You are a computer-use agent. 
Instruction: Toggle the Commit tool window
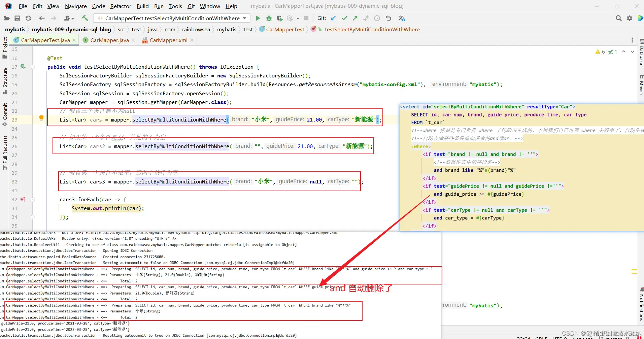5,114
